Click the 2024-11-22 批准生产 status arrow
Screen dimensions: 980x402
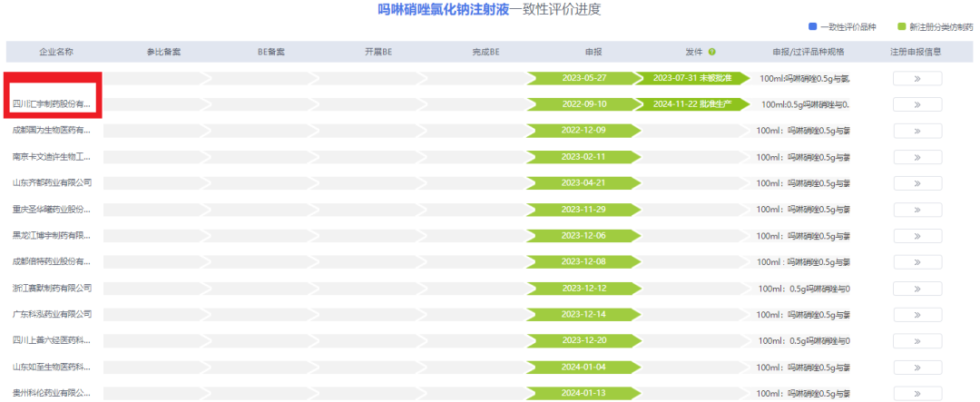691,104
